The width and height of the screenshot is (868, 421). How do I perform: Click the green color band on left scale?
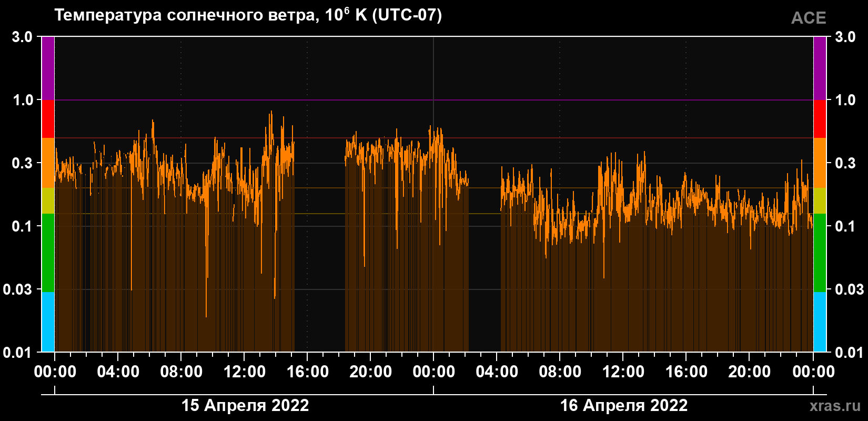pos(48,253)
